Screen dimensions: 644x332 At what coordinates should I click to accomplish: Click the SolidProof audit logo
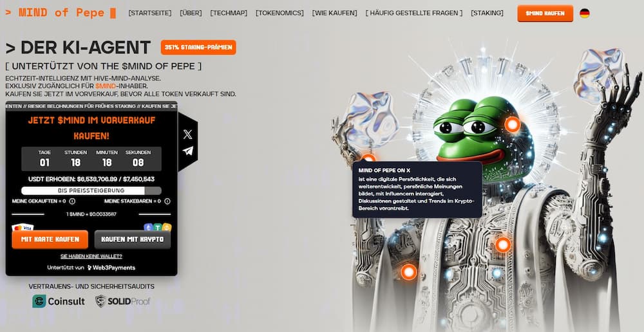pyautogui.click(x=122, y=301)
